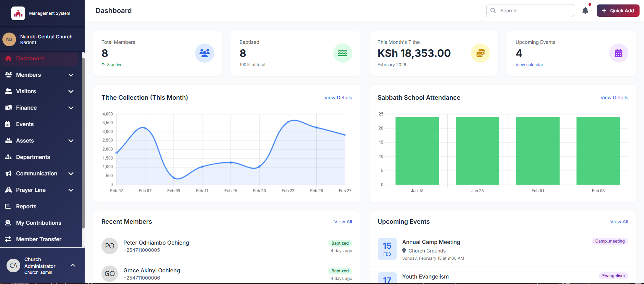Image resolution: width=644 pixels, height=284 pixels.
Task: Click the Visitors icon in the sidebar
Action: tap(9, 91)
